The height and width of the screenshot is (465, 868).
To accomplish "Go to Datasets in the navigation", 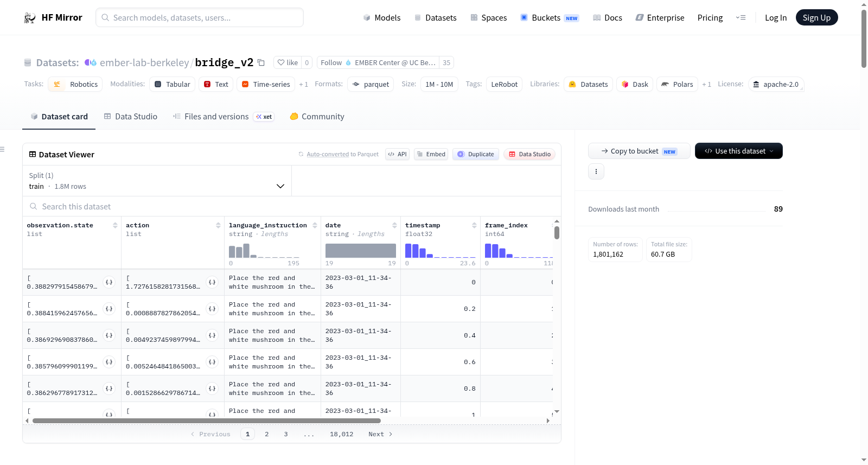I will click(436, 17).
